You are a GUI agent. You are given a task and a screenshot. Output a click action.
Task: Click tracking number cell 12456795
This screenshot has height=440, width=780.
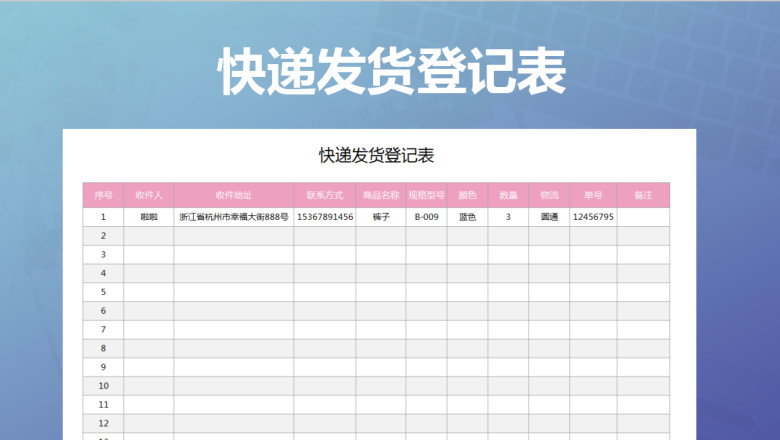pos(593,217)
